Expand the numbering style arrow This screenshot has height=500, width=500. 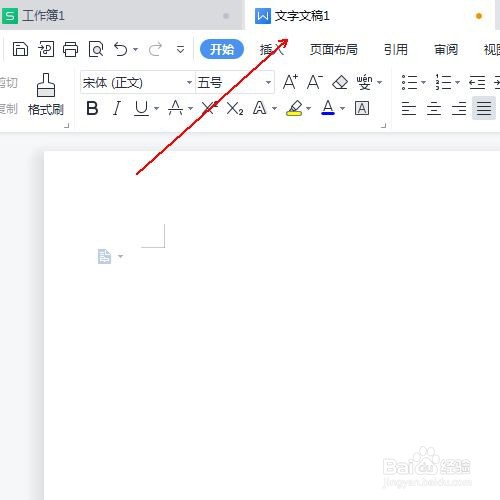click(x=457, y=82)
